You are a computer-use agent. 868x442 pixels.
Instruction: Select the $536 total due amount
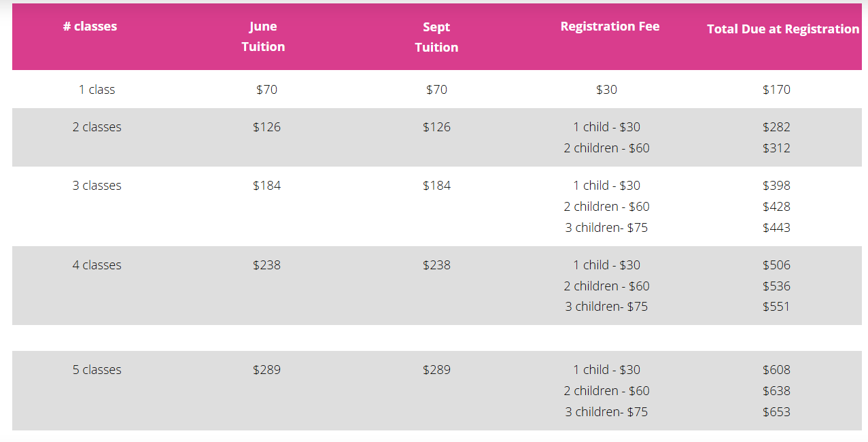point(776,286)
